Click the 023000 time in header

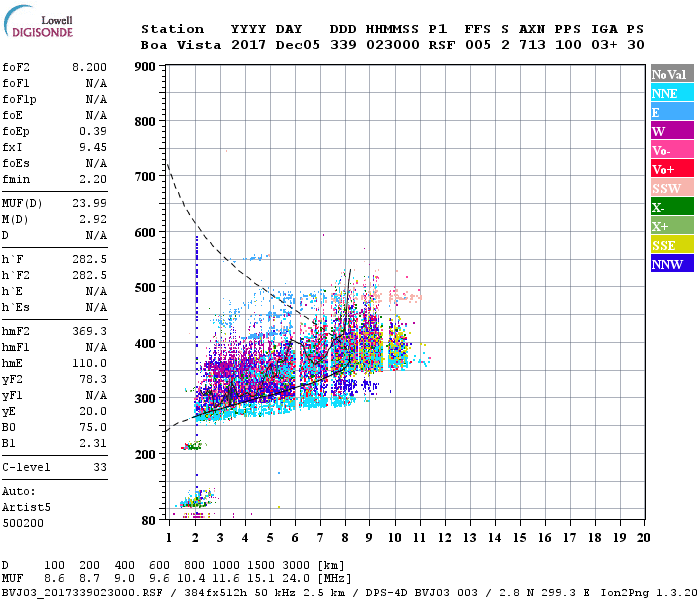coord(392,45)
